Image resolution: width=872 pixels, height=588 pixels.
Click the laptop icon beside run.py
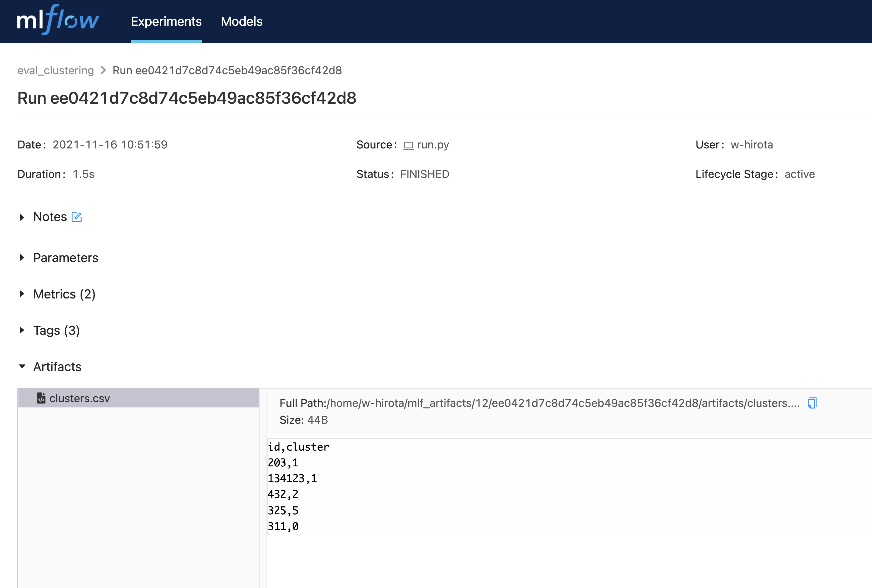(408, 146)
